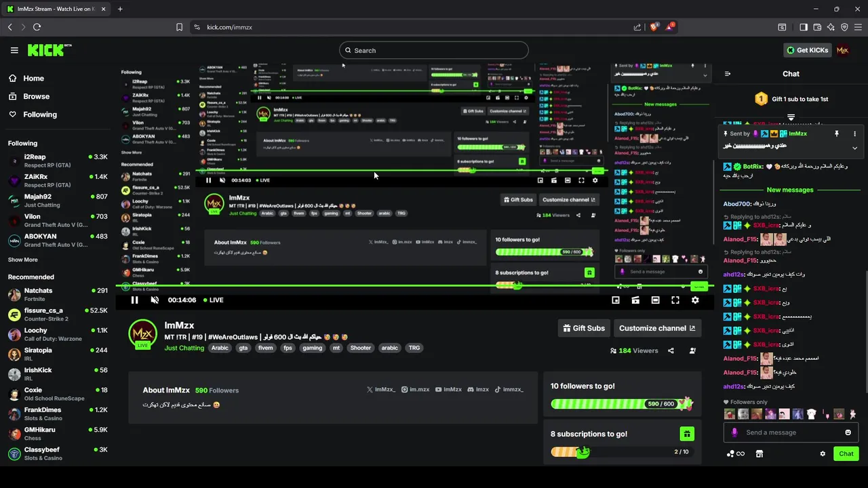Open the MZX profile avatar menu
The image size is (868, 488).
click(843, 50)
